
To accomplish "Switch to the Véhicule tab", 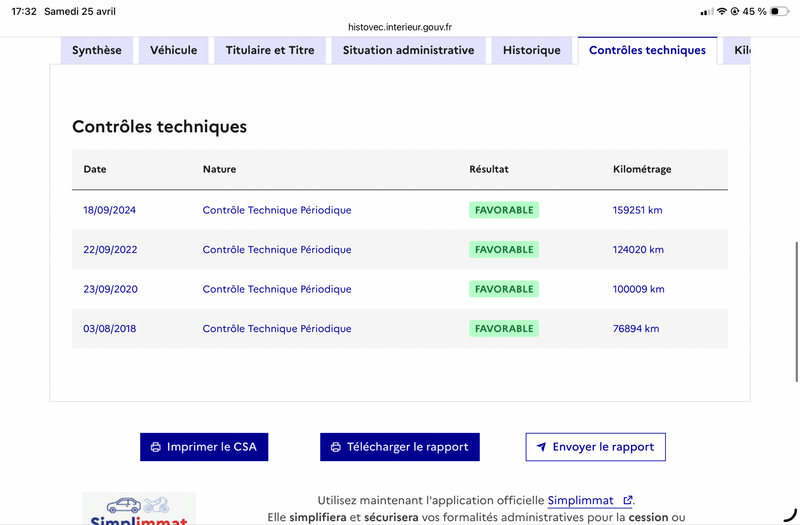I will pos(174,50).
